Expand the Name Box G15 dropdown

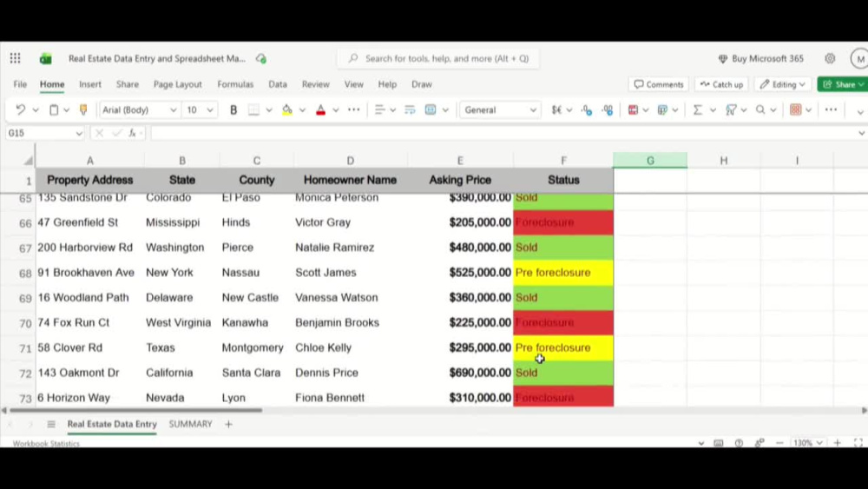[79, 134]
